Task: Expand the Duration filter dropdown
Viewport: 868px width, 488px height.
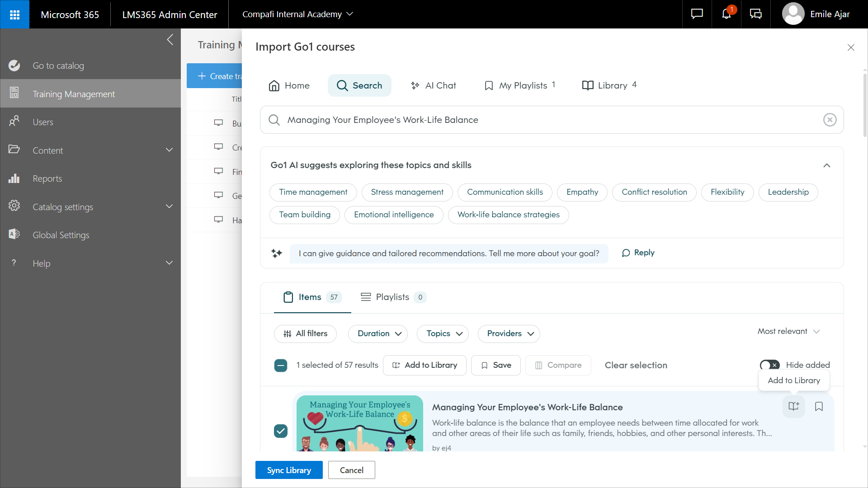Action: tap(377, 333)
